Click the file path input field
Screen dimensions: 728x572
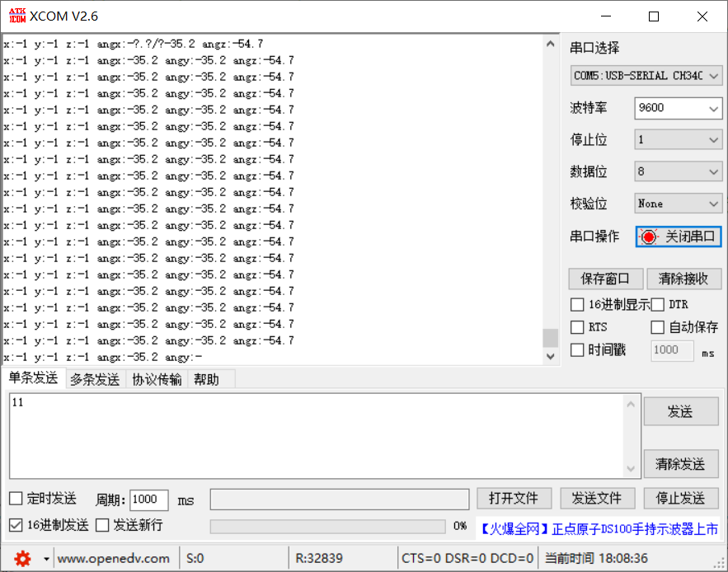coord(340,499)
